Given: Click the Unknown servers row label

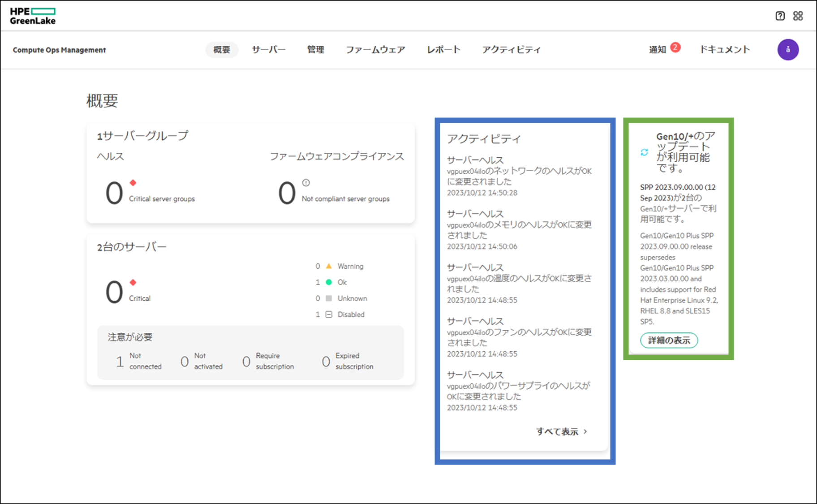Looking at the screenshot, I should (x=352, y=298).
